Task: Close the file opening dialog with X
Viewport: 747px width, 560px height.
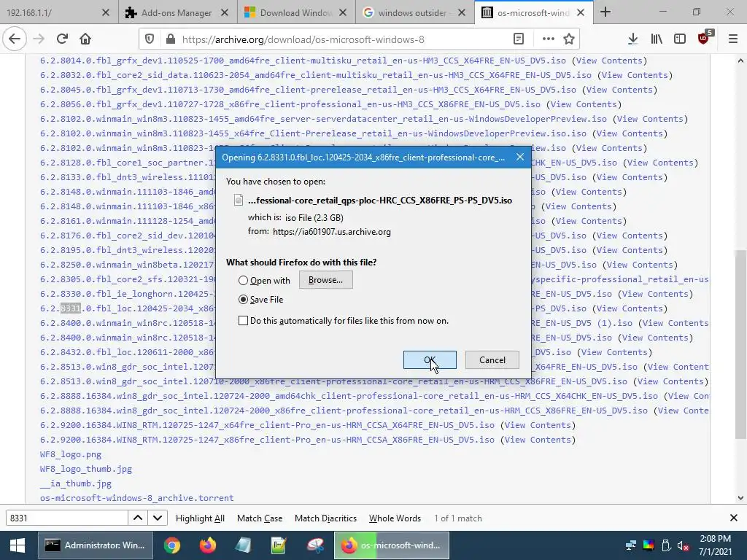Action: pos(520,157)
